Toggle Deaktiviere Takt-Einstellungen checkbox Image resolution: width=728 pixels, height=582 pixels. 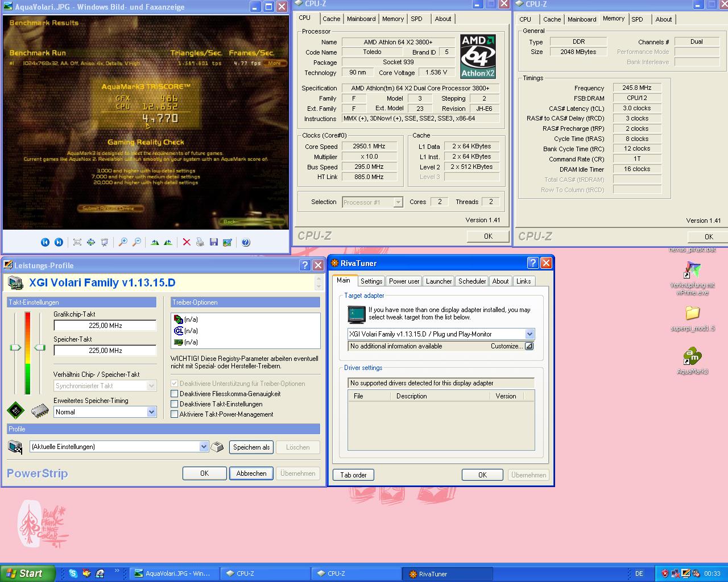click(175, 404)
